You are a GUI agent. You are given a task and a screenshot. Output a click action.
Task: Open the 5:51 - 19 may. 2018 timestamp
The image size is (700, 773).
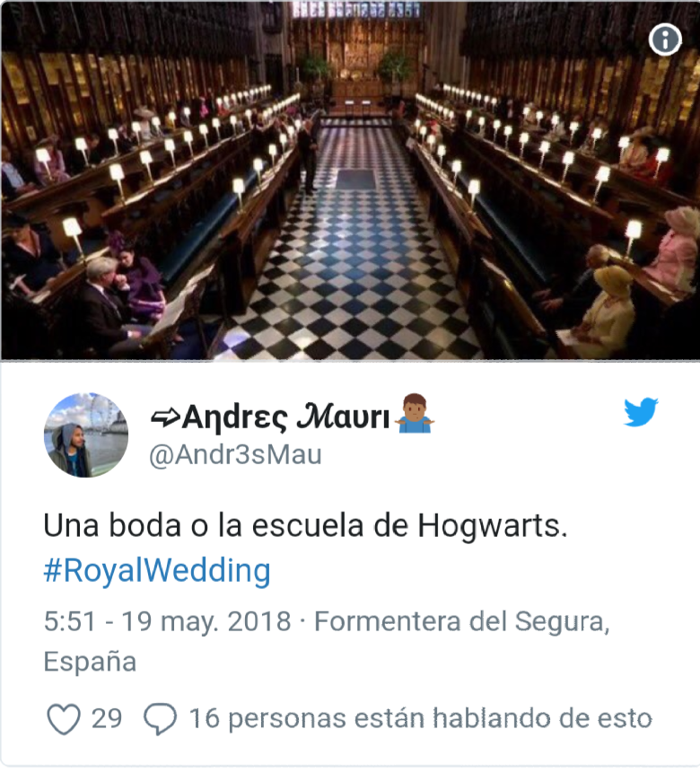pos(167,621)
